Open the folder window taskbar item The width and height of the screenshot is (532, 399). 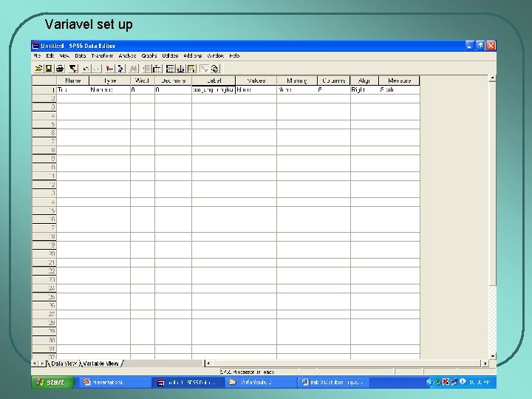pyautogui.click(x=261, y=383)
